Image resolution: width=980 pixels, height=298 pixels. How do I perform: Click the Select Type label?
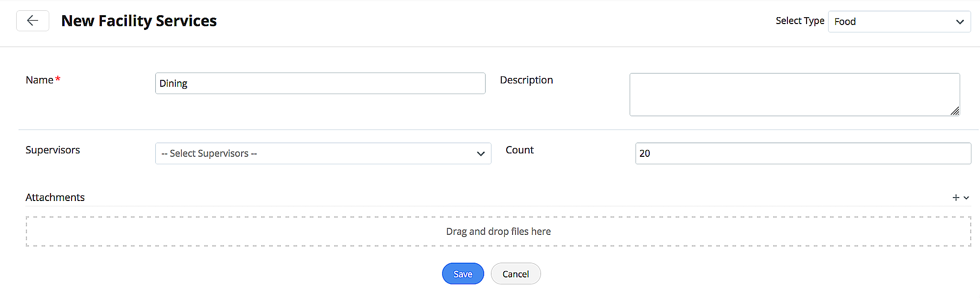tap(800, 21)
